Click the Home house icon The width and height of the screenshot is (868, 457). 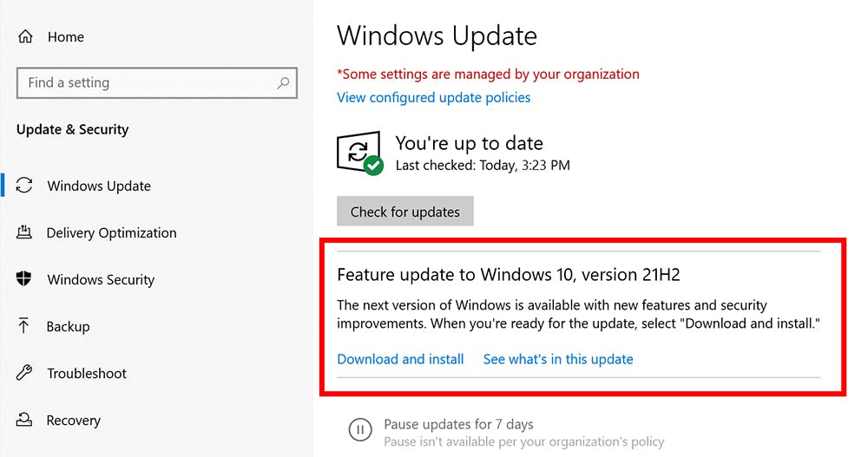(25, 37)
